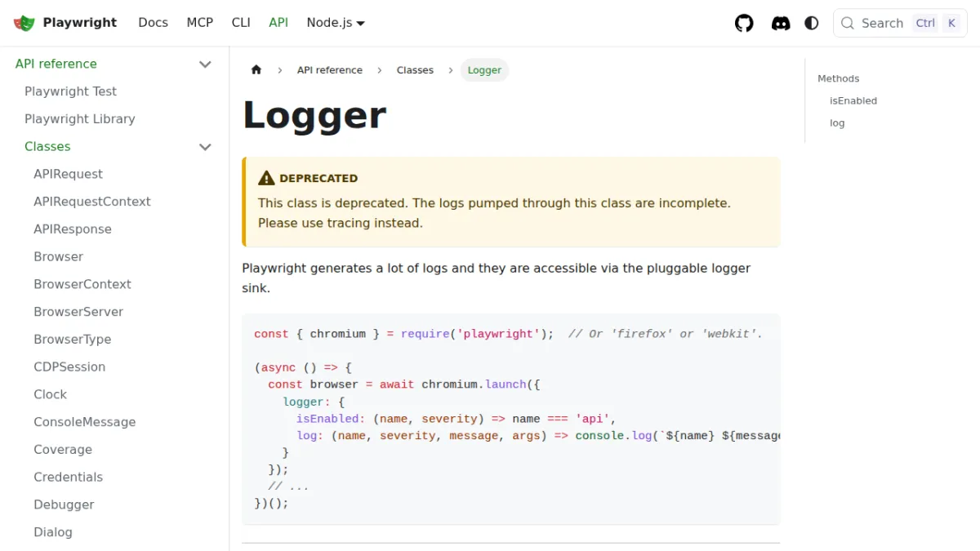Click the DEPRECATED admonition title
980x551 pixels.
(x=318, y=178)
